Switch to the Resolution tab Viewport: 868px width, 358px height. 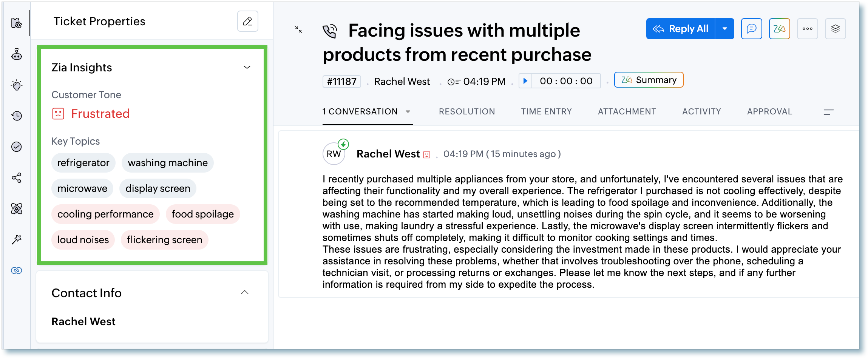pos(466,111)
